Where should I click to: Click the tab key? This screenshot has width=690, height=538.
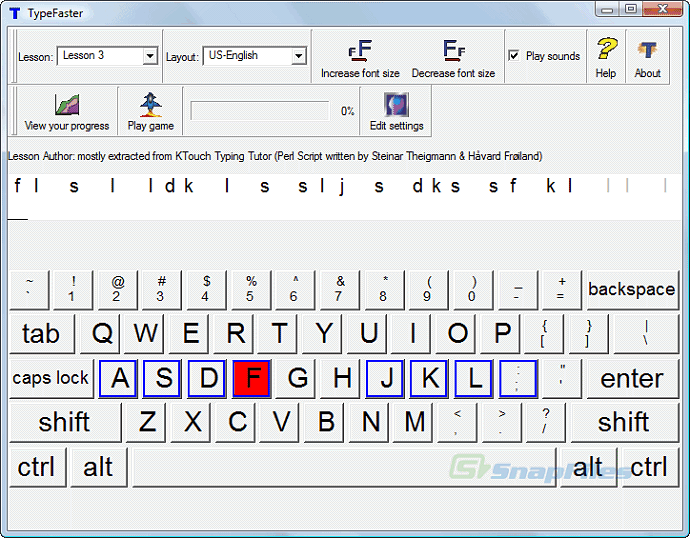(41, 333)
